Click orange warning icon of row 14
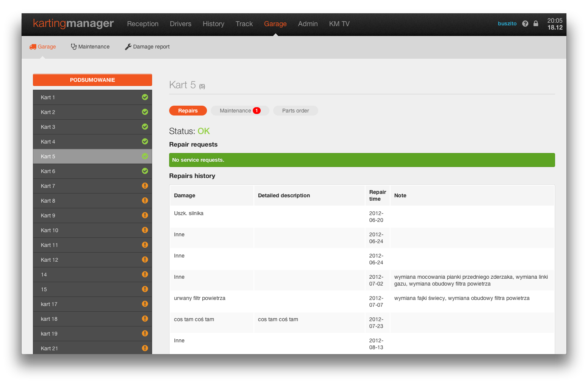The image size is (588, 384). 145,274
